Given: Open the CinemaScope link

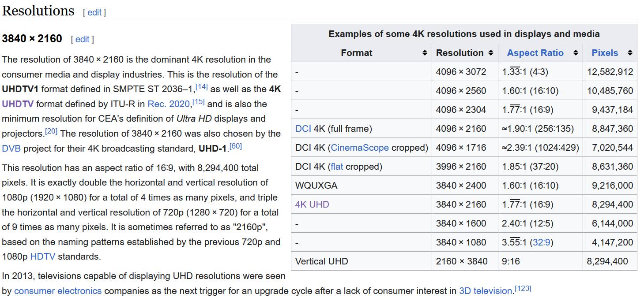Looking at the screenshot, I should click(x=360, y=148).
